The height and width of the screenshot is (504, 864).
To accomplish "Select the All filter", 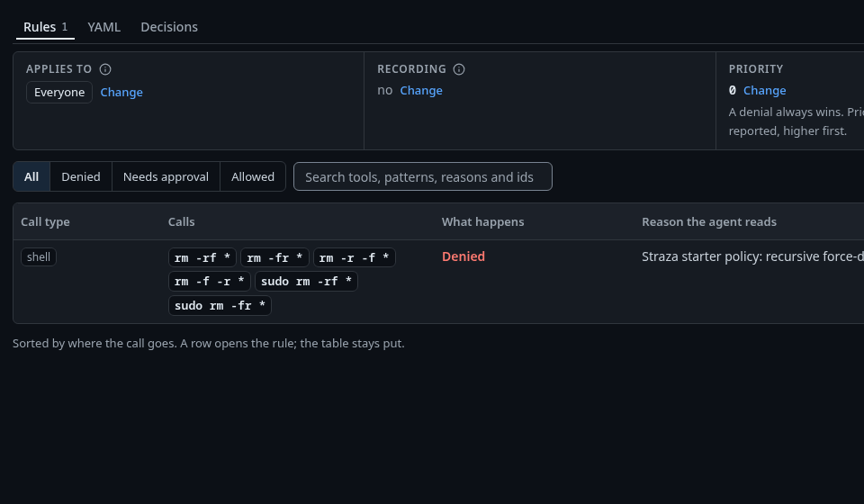I will click(x=31, y=176).
